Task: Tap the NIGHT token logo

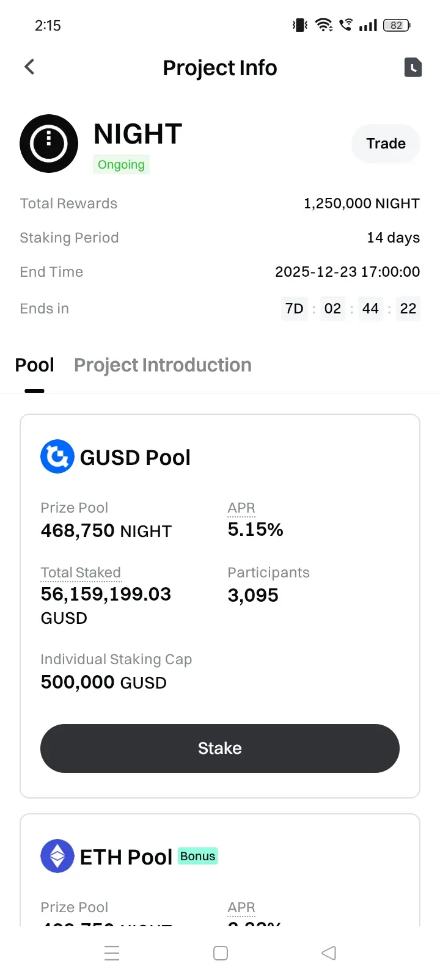Action: click(49, 144)
